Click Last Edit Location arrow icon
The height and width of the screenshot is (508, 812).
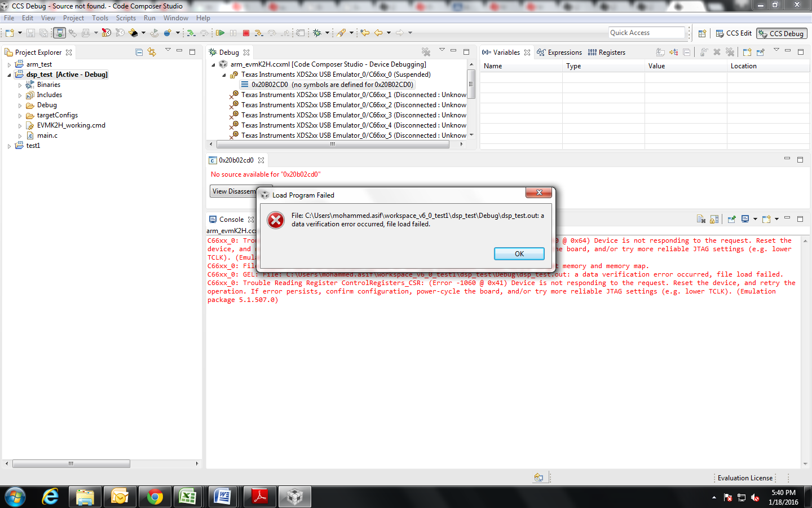pos(365,33)
